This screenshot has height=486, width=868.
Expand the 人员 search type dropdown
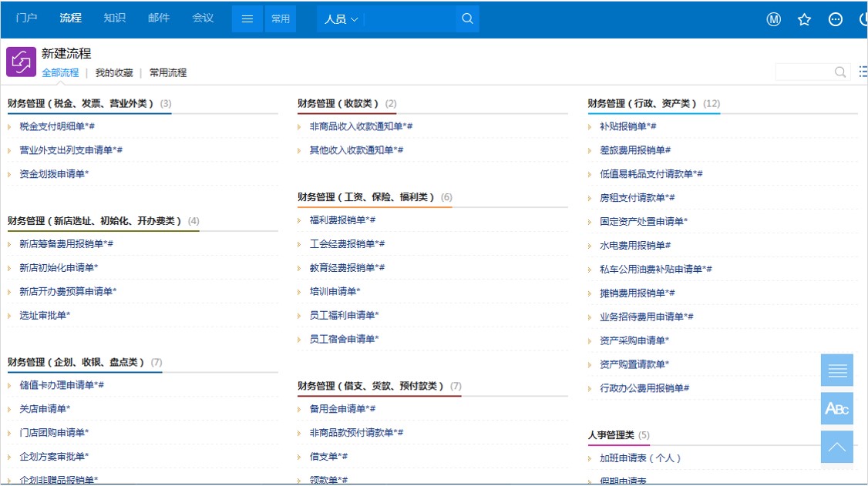click(341, 19)
